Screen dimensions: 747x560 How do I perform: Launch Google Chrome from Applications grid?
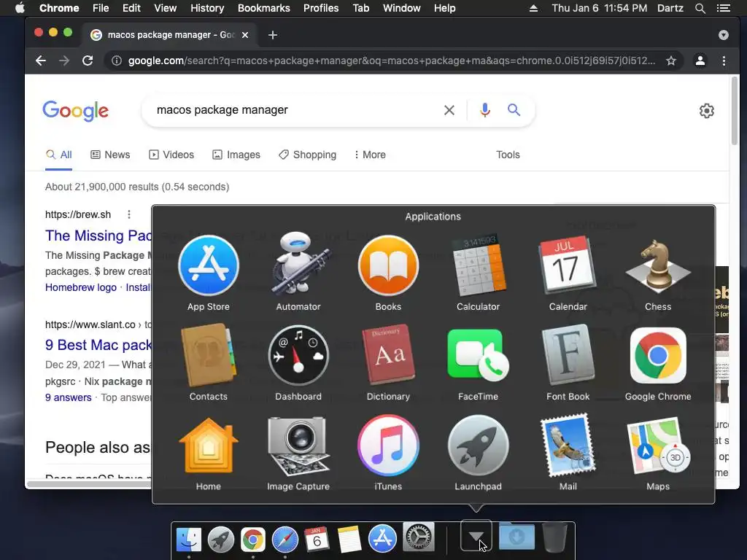coord(658,355)
